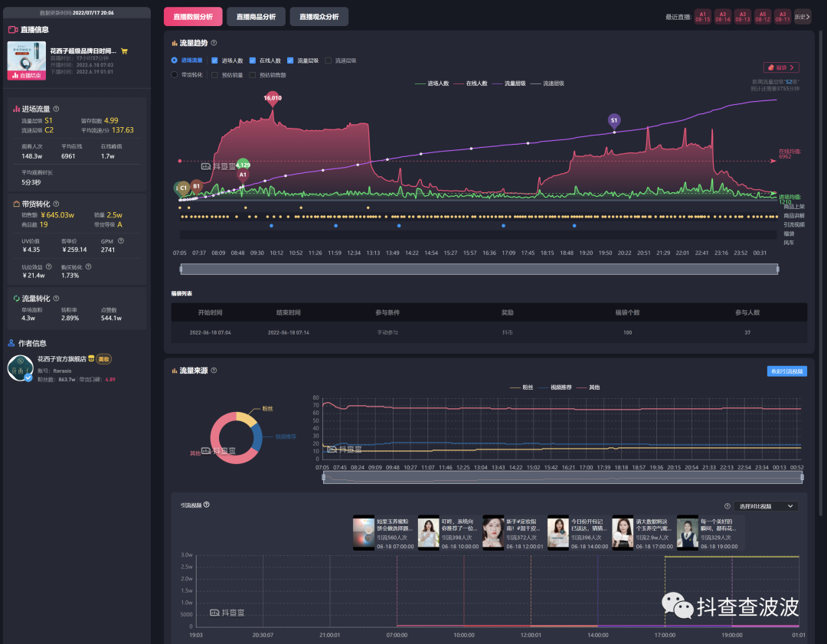Click the 美妆 category tag
The image size is (827, 644).
tap(103, 359)
